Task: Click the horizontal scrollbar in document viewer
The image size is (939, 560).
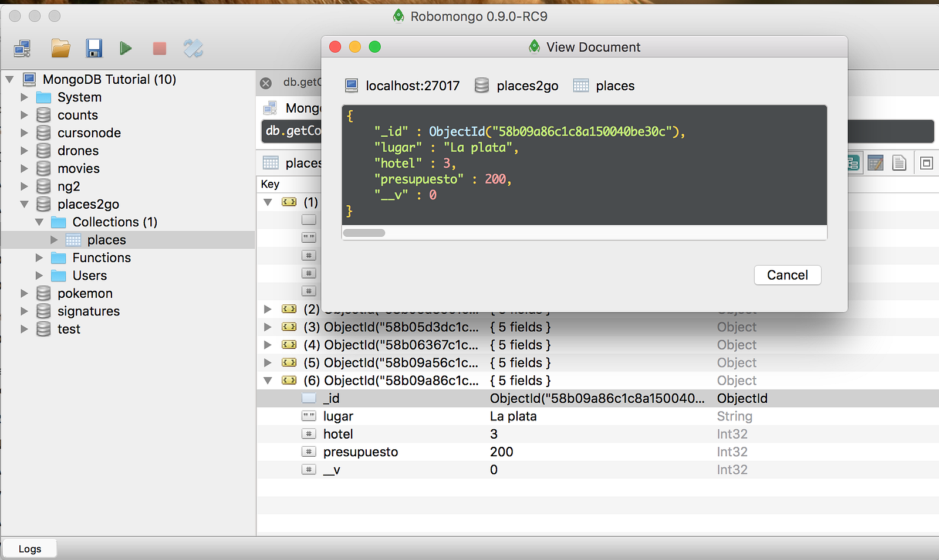Action: coord(364,233)
